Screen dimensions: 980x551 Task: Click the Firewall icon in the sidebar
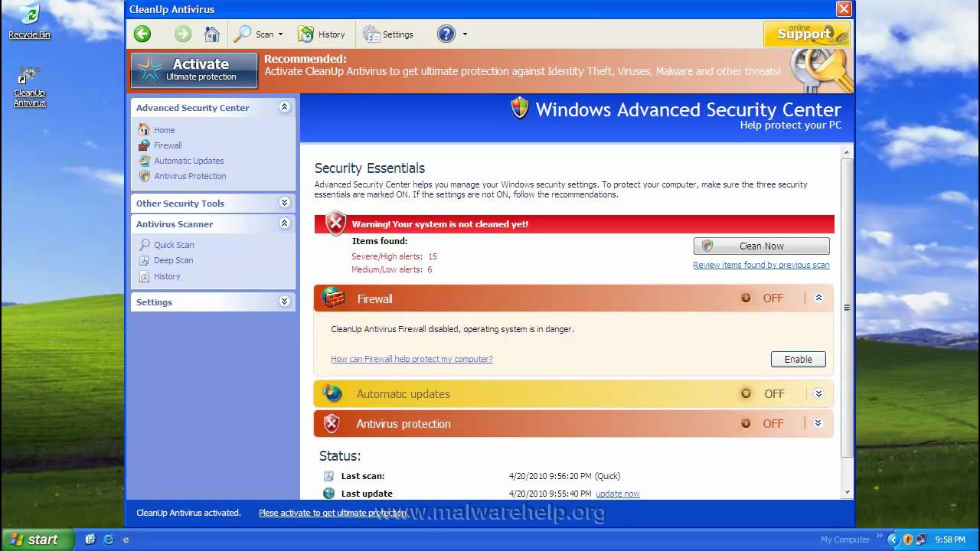tap(144, 145)
